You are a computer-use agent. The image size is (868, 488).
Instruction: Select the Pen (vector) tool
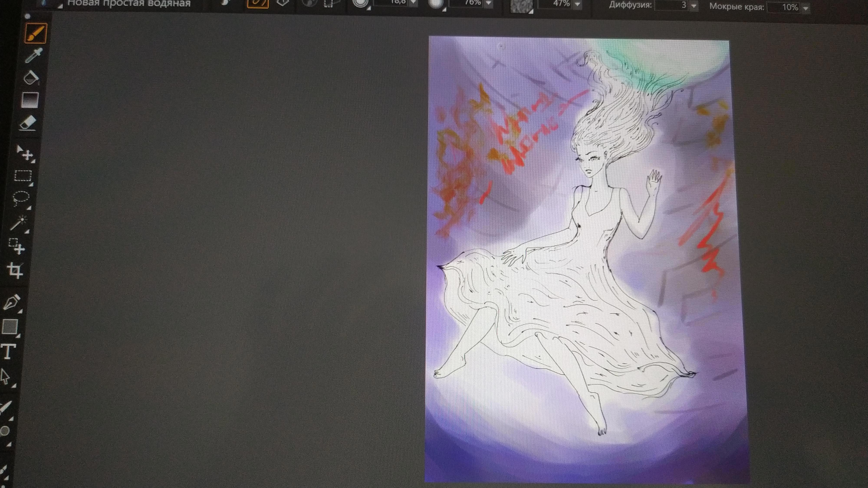coord(12,302)
